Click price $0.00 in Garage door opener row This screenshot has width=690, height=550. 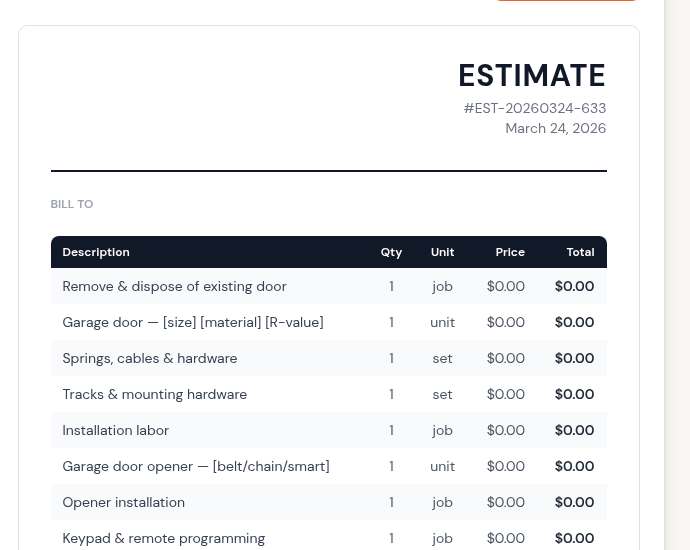pyautogui.click(x=506, y=466)
